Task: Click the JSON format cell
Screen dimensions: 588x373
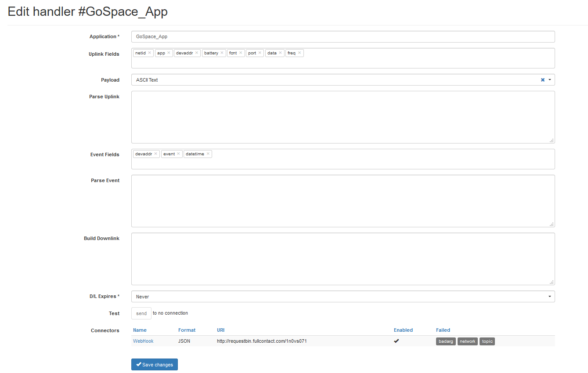Action: coord(184,341)
